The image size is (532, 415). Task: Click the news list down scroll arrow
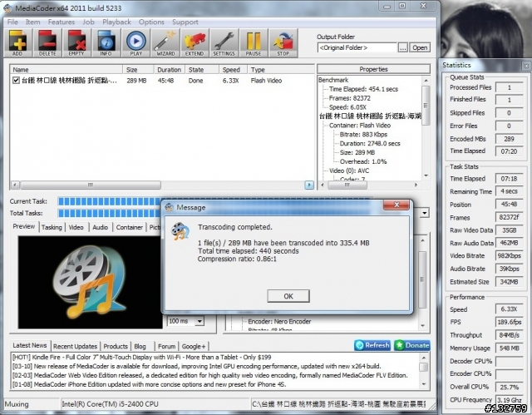(424, 384)
